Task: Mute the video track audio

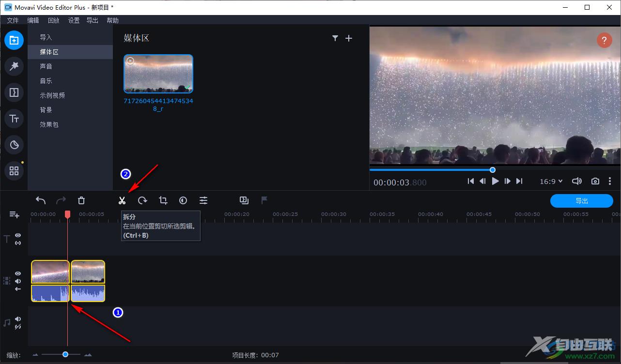Action: pyautogui.click(x=18, y=281)
